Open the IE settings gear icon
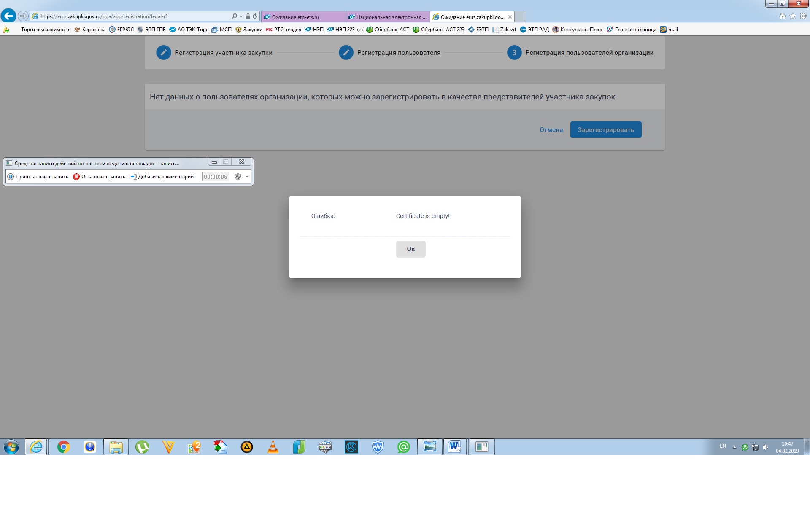 click(803, 16)
